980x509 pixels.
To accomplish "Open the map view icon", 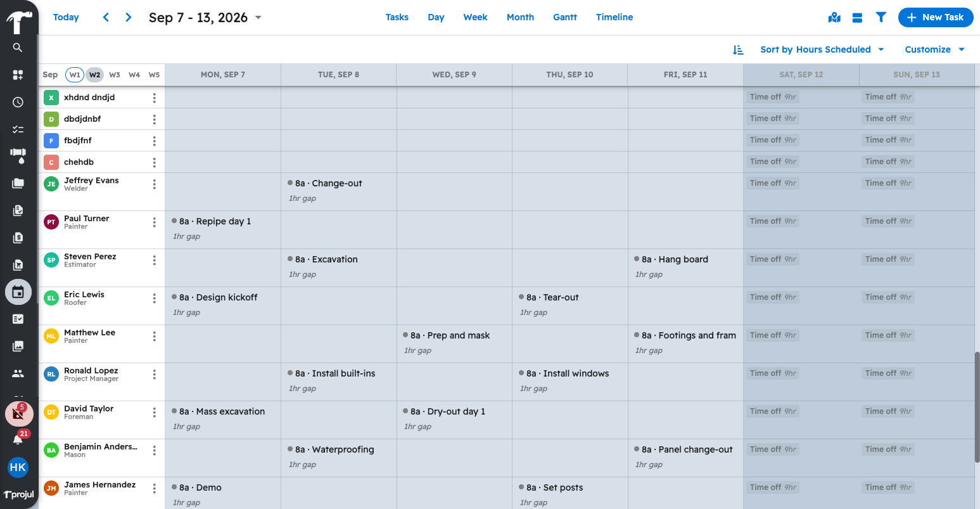I will tap(834, 18).
